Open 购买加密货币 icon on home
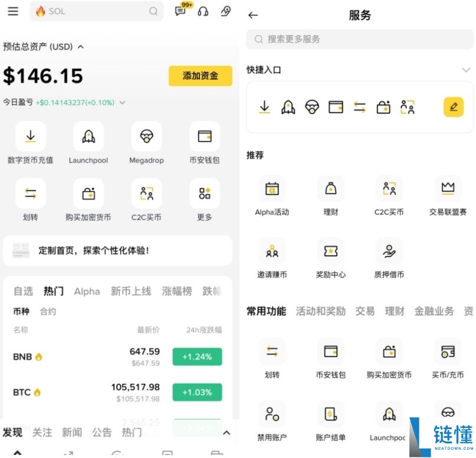 click(x=88, y=193)
